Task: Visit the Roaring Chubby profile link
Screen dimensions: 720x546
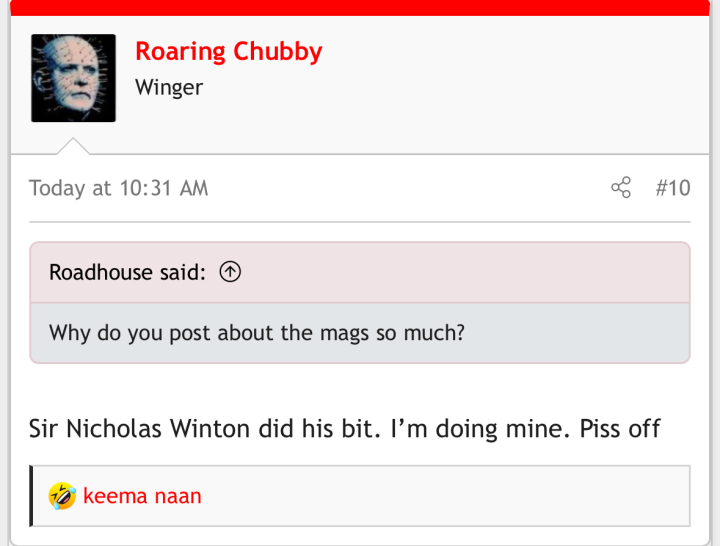Action: 229,51
